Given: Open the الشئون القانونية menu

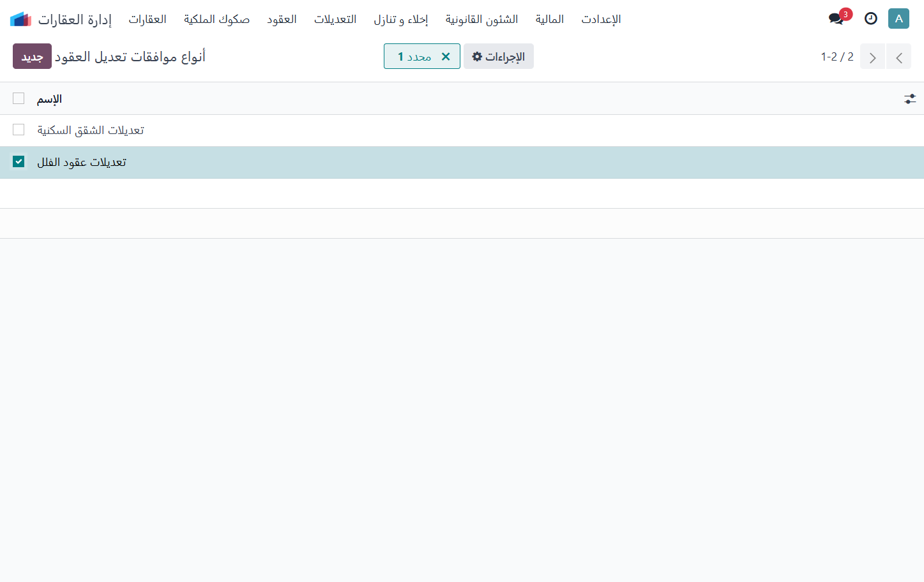Looking at the screenshot, I should [482, 19].
